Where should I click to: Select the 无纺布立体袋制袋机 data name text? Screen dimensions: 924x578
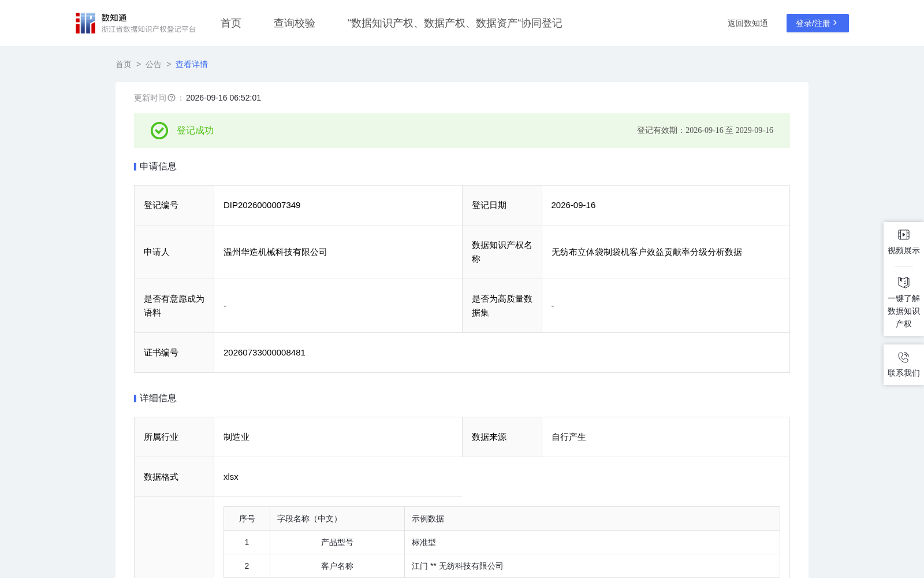click(x=647, y=252)
